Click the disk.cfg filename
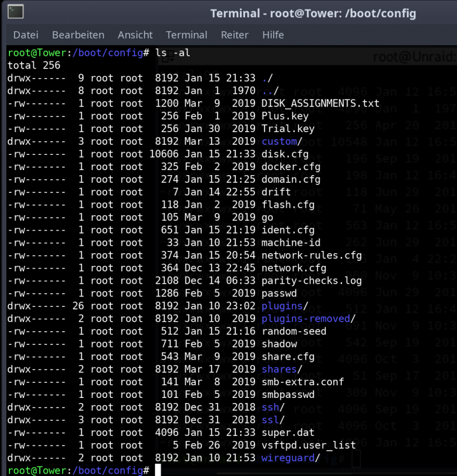The height and width of the screenshot is (476, 457). [x=285, y=154]
